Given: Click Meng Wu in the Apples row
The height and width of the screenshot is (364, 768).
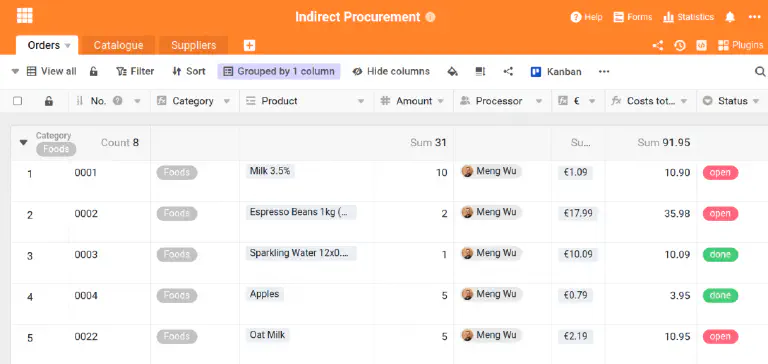Looking at the screenshot, I should [x=491, y=294].
